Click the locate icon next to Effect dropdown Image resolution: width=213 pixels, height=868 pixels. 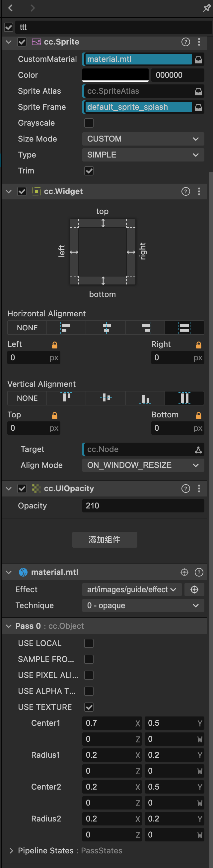pos(194,589)
